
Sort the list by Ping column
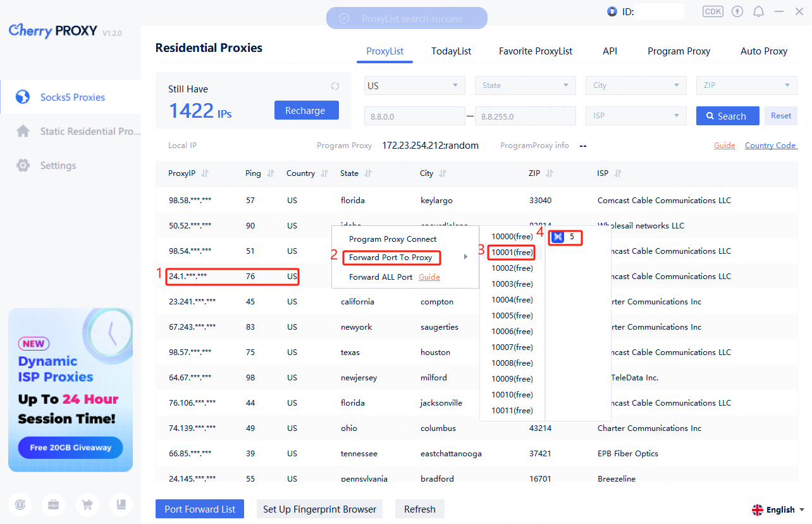(x=271, y=173)
